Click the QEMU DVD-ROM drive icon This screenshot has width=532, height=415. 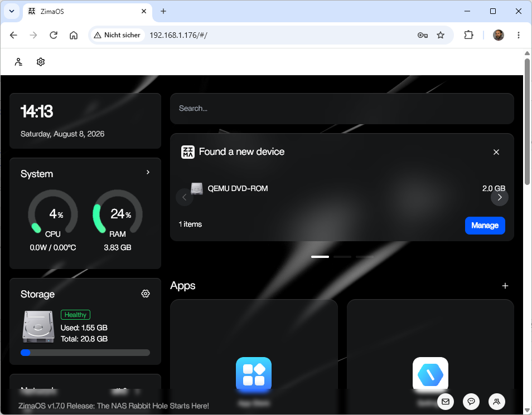(x=197, y=188)
